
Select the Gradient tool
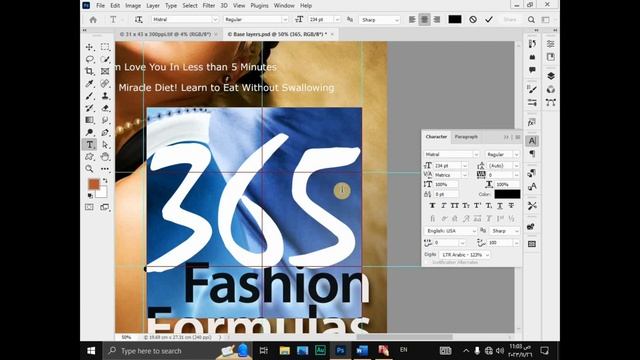pyautogui.click(x=89, y=120)
